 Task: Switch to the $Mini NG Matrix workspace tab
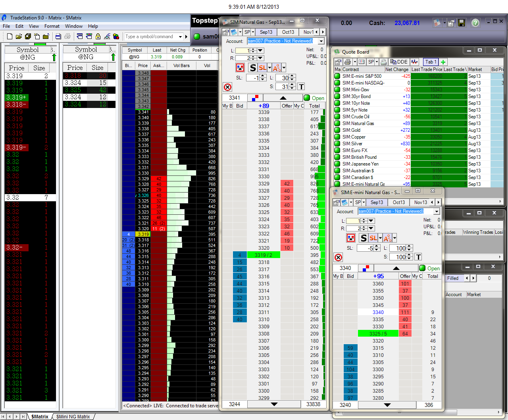(73, 417)
